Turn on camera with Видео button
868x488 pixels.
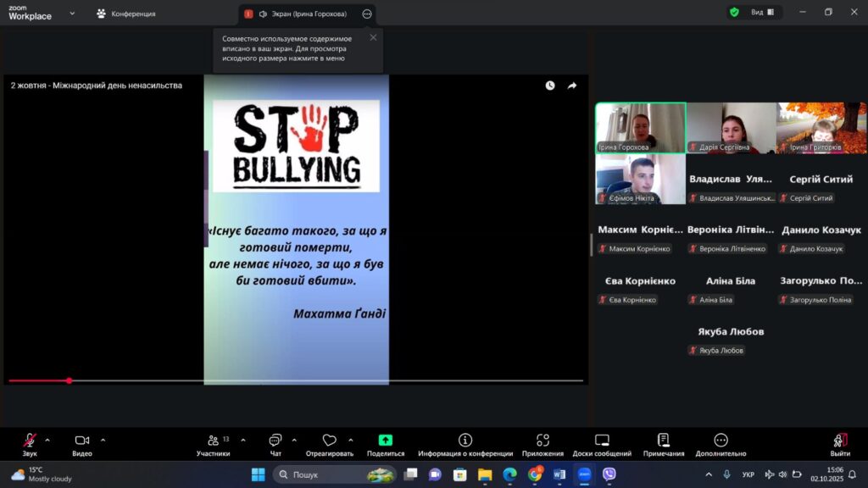coord(82,441)
